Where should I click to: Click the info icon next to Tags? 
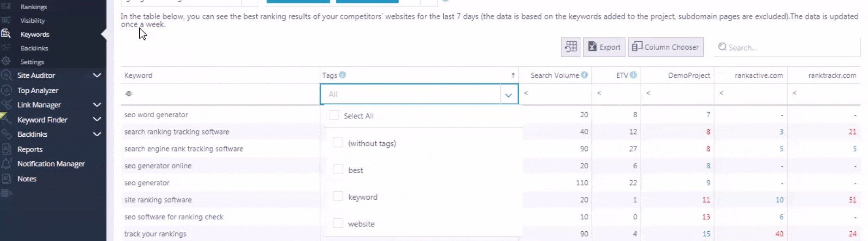(342, 75)
